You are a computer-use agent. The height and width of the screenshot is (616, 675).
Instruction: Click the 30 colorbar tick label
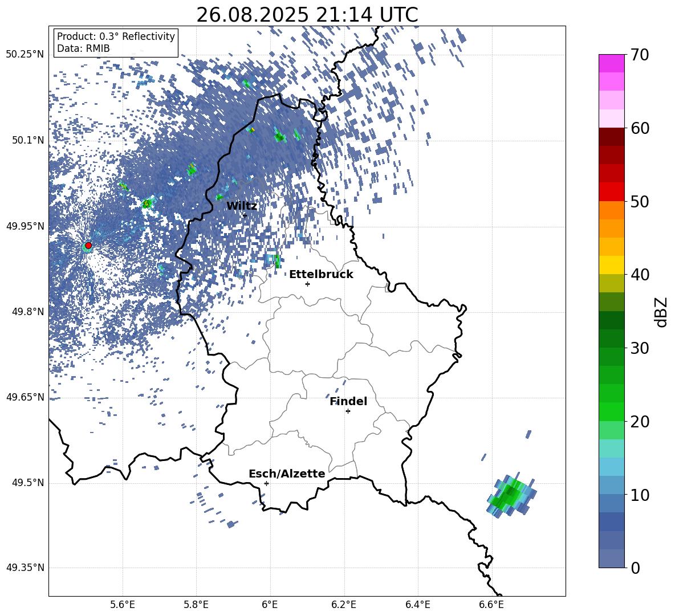640,348
